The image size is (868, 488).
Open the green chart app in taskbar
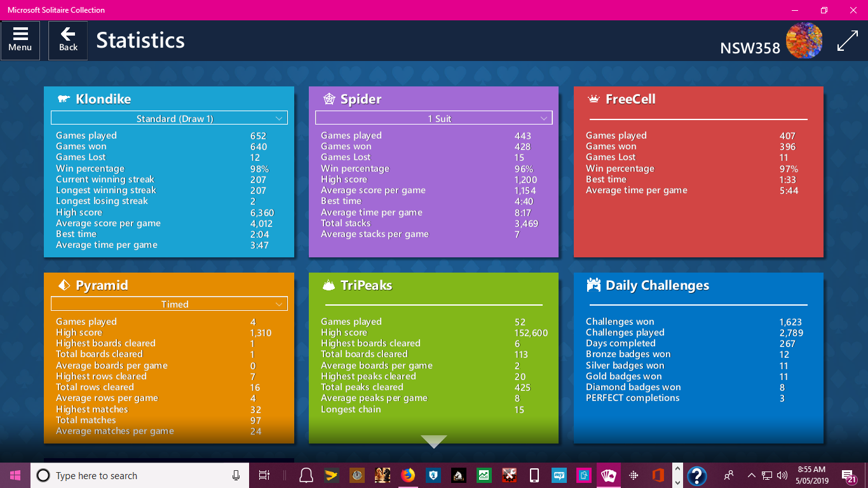[x=484, y=475]
